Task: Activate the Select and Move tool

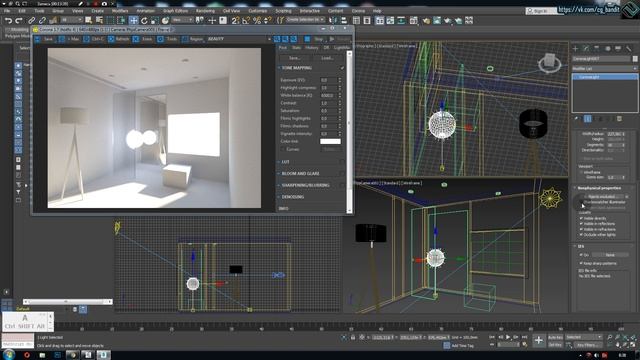Action: click(x=133, y=20)
